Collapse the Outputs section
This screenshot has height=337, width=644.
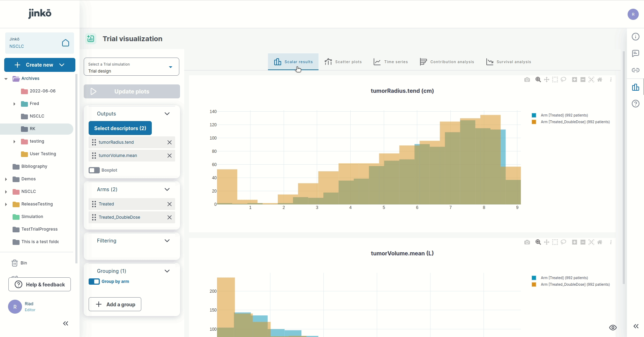(167, 114)
